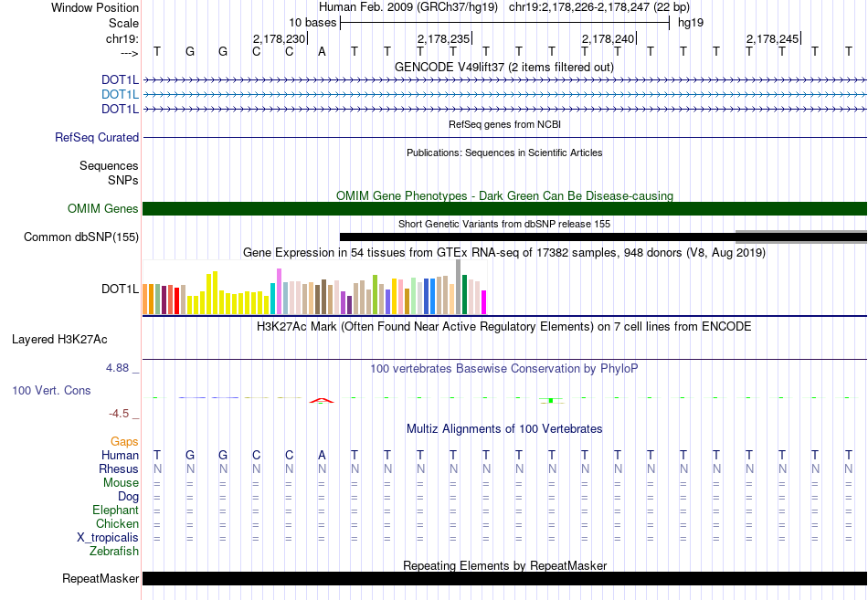Click the SNPs label under Publications
The height and width of the screenshot is (600, 868).
[123, 181]
